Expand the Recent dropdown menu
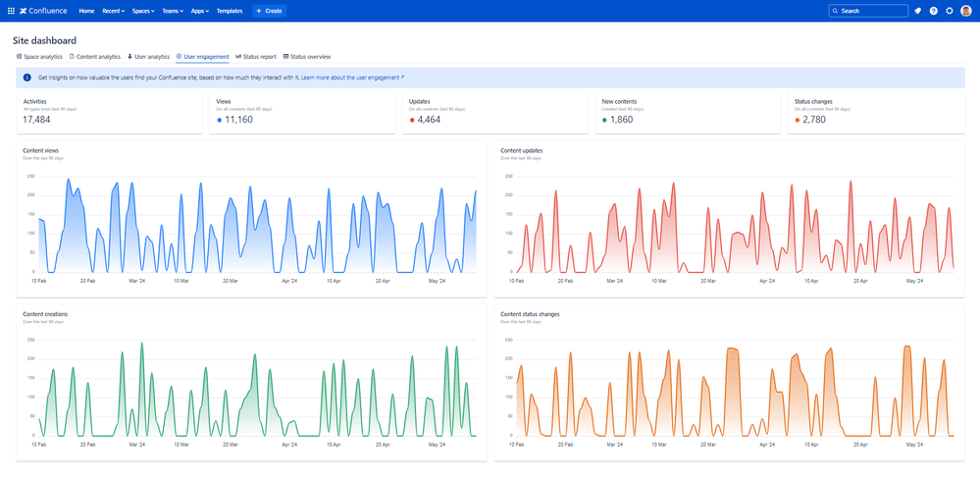 click(114, 11)
